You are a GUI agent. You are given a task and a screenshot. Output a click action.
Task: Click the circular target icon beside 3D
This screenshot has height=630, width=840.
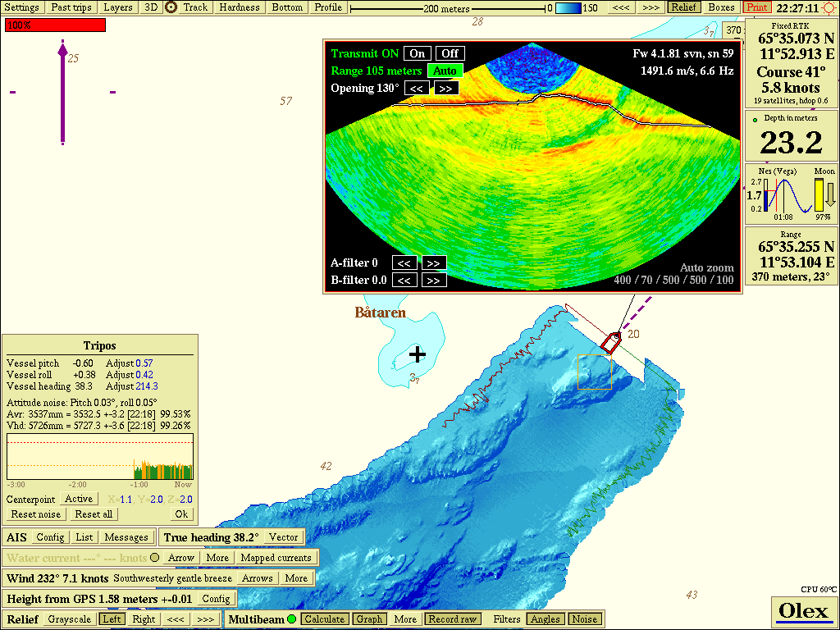[171, 7]
